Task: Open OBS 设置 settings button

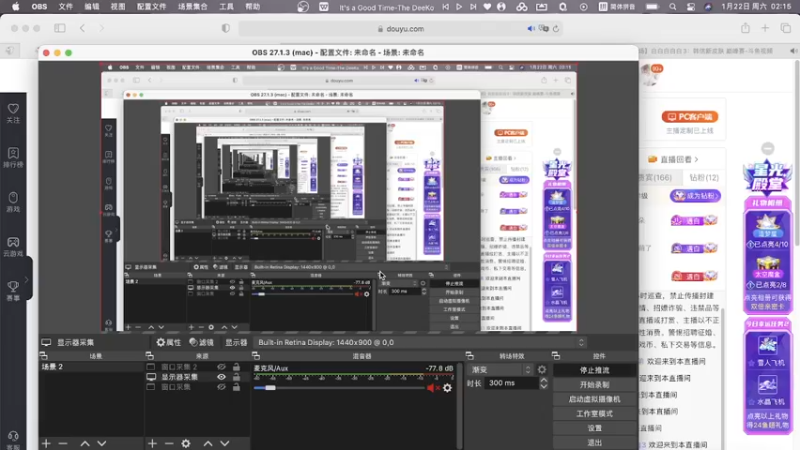Action: tap(594, 428)
